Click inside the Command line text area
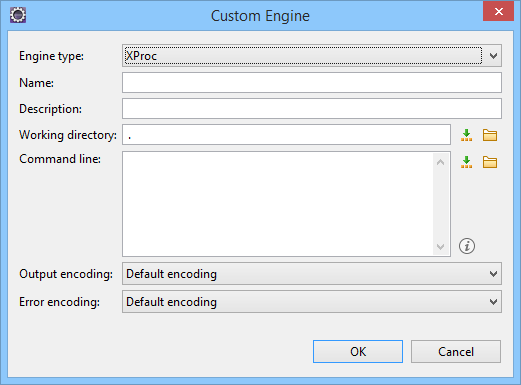The height and width of the screenshot is (385, 521). 278,204
